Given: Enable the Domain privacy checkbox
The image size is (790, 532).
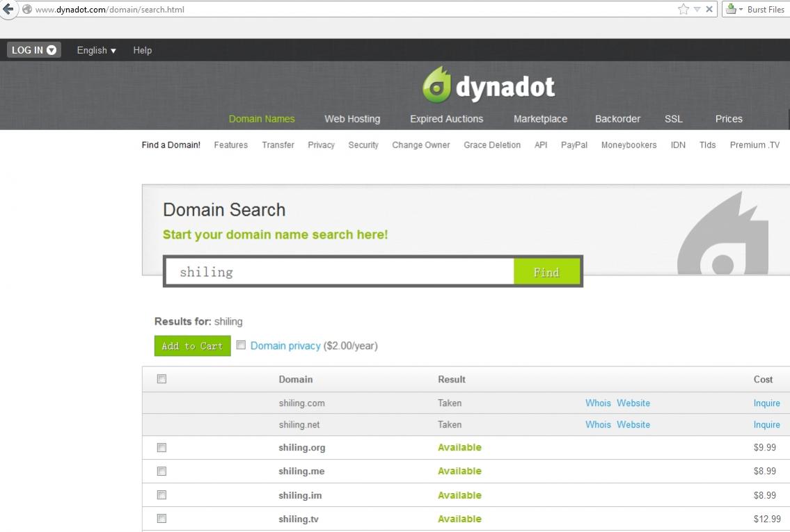Looking at the screenshot, I should click(241, 345).
